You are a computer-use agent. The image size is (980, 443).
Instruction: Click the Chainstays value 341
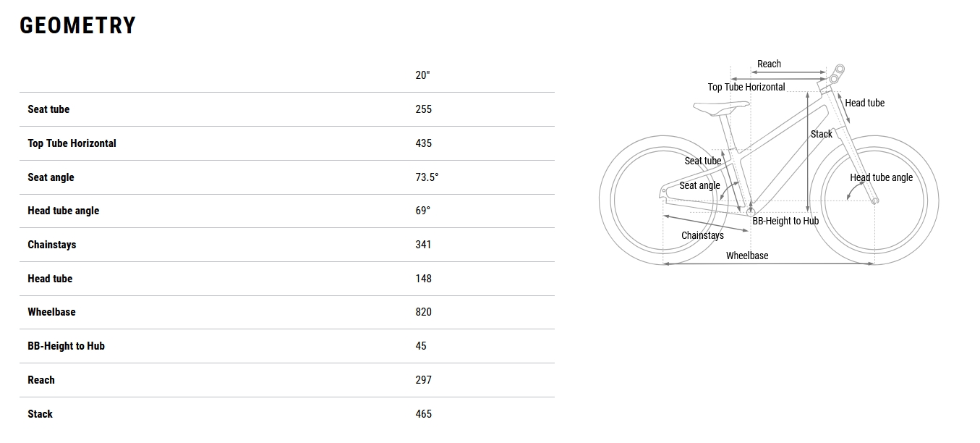[x=423, y=245]
